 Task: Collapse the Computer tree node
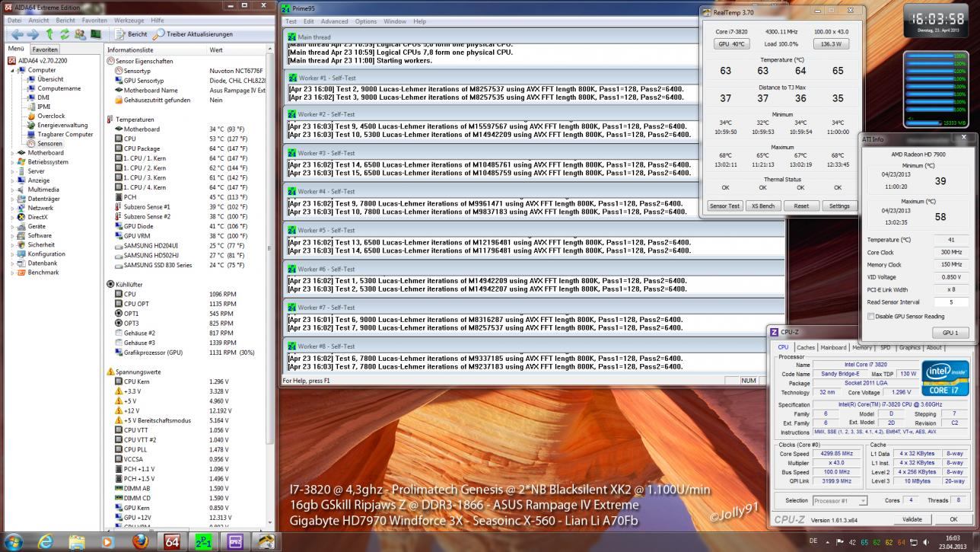(12, 70)
